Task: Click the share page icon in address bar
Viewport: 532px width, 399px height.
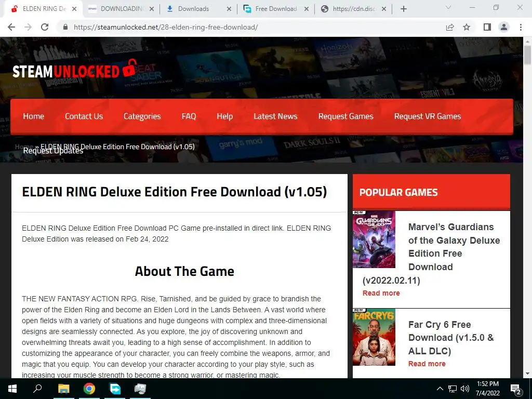Action: [450, 27]
